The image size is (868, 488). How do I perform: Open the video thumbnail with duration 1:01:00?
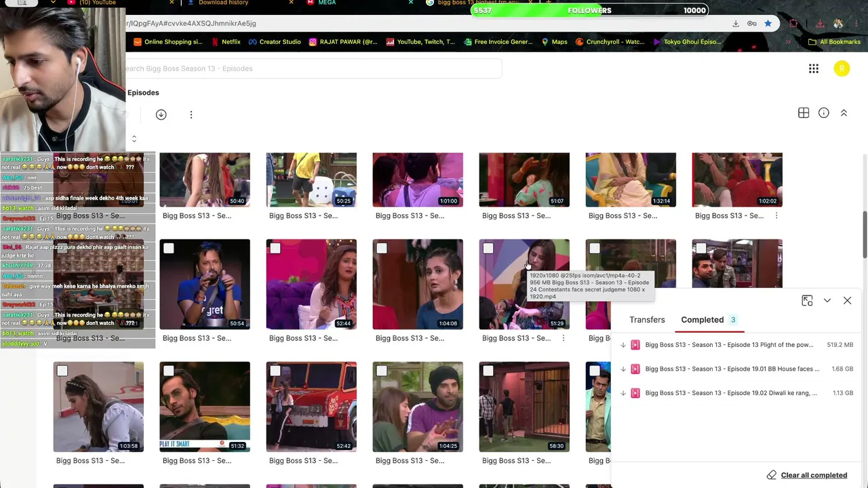coord(418,180)
